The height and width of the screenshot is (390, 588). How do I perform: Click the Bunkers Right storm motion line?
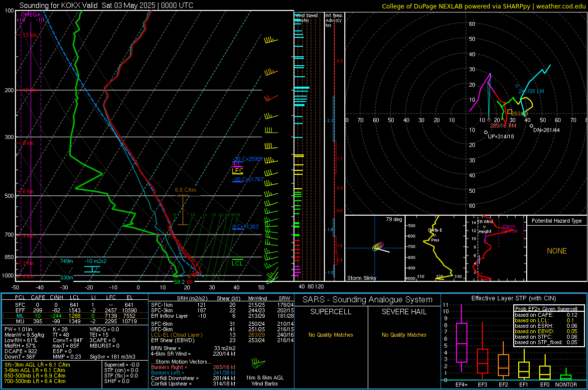(193, 367)
